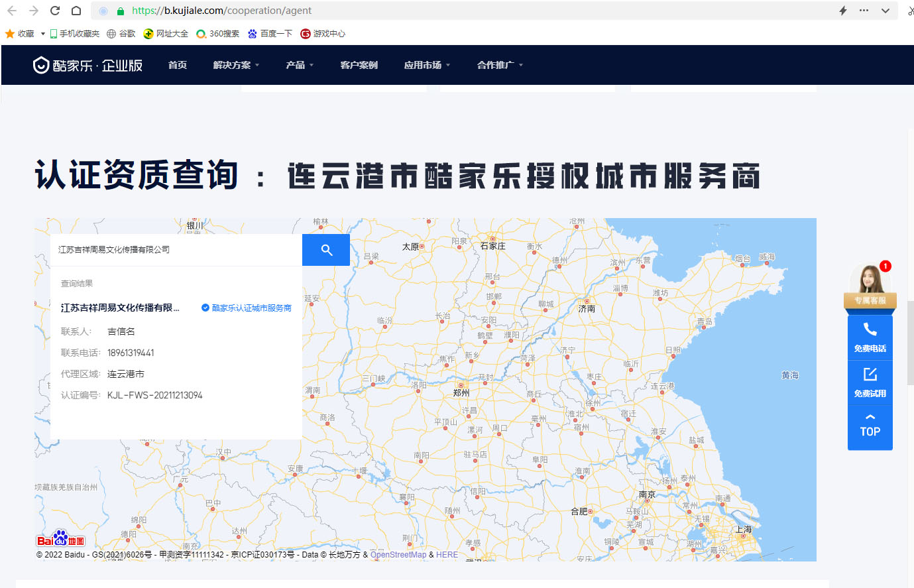Open the 合作推广 dropdown menu
This screenshot has width=914, height=588.
coord(500,65)
